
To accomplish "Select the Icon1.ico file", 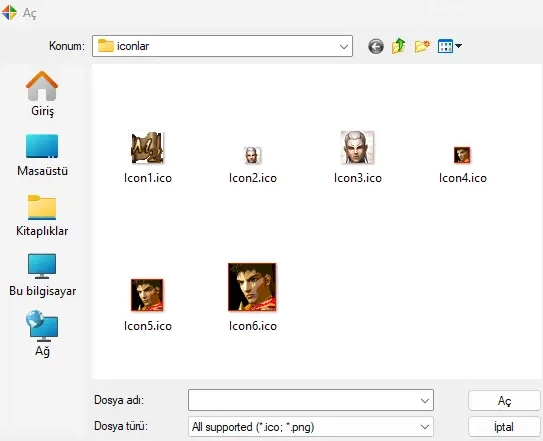I will click(148, 157).
